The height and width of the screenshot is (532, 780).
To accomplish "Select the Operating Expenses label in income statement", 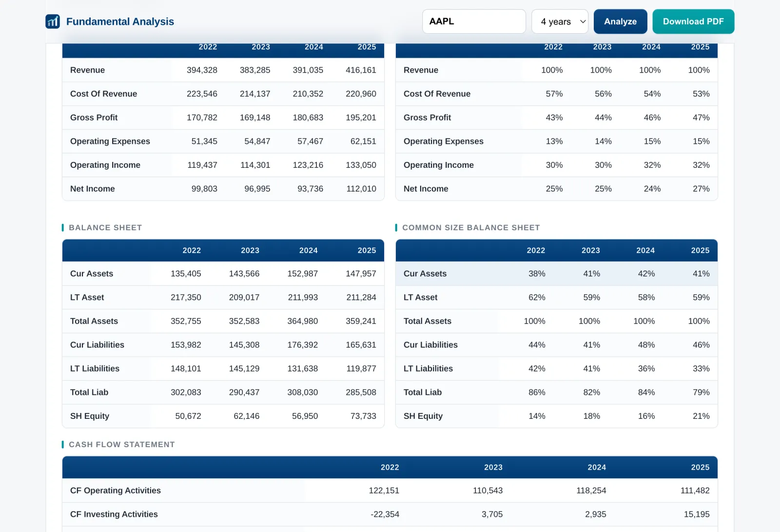I will (110, 141).
